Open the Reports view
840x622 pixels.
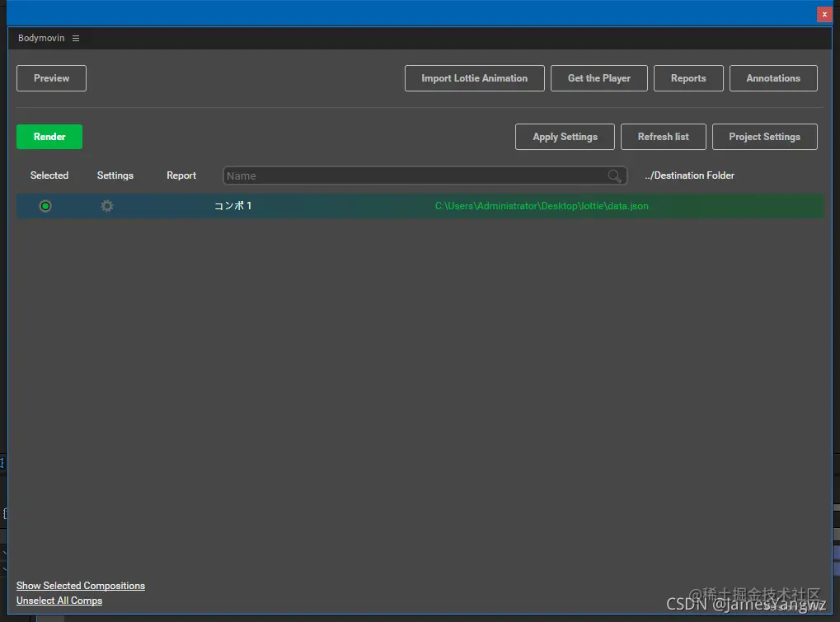[x=688, y=78]
